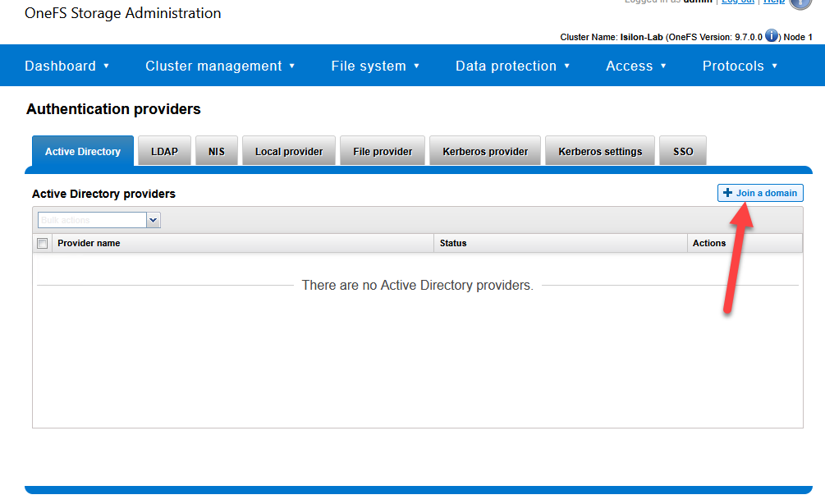The image size is (825, 504).
Task: Switch to the LDAP tab
Action: coord(164,151)
